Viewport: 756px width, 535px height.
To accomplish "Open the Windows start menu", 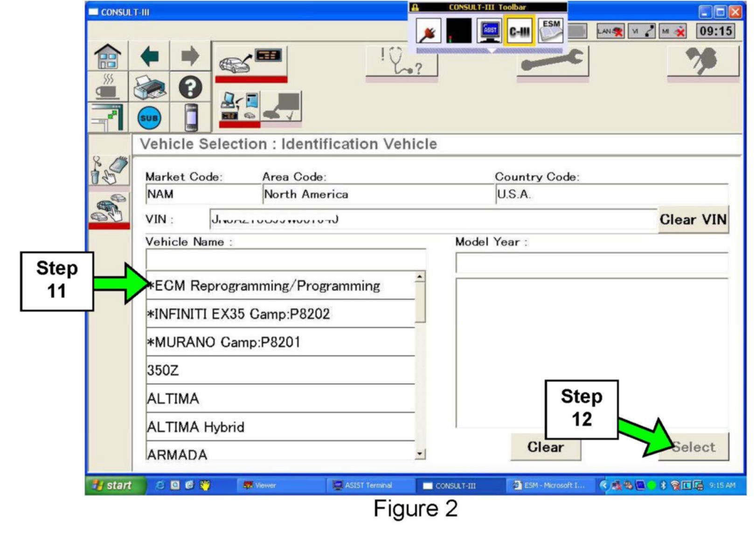I will pyautogui.click(x=113, y=485).
